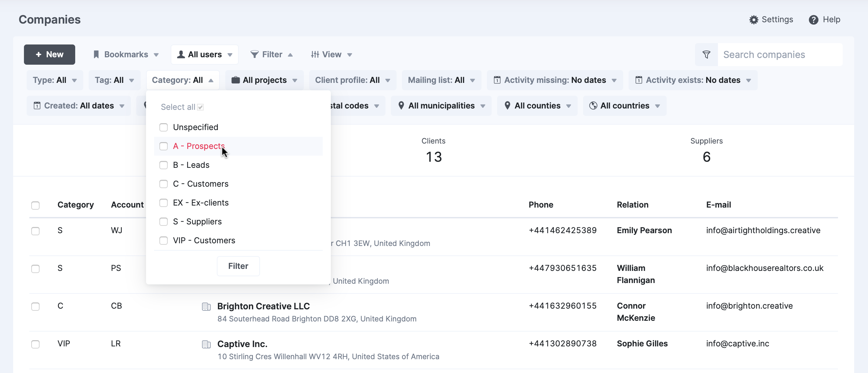The width and height of the screenshot is (868, 373).
Task: Click the Suppliers count 6 tile
Action: [x=706, y=151]
